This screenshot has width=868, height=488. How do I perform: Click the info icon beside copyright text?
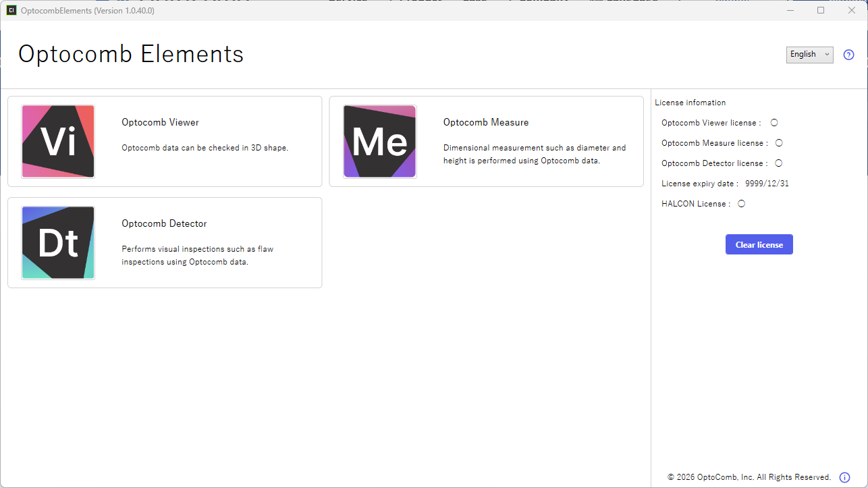[x=844, y=477]
